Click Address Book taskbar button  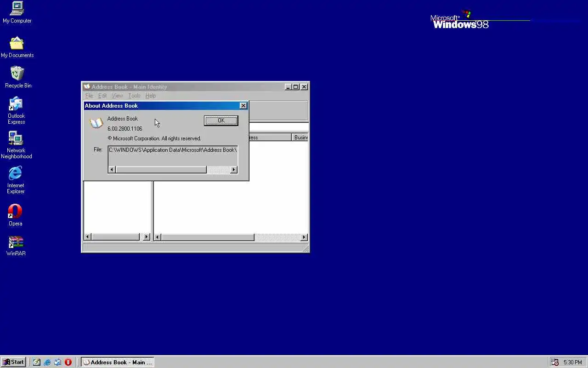click(117, 362)
